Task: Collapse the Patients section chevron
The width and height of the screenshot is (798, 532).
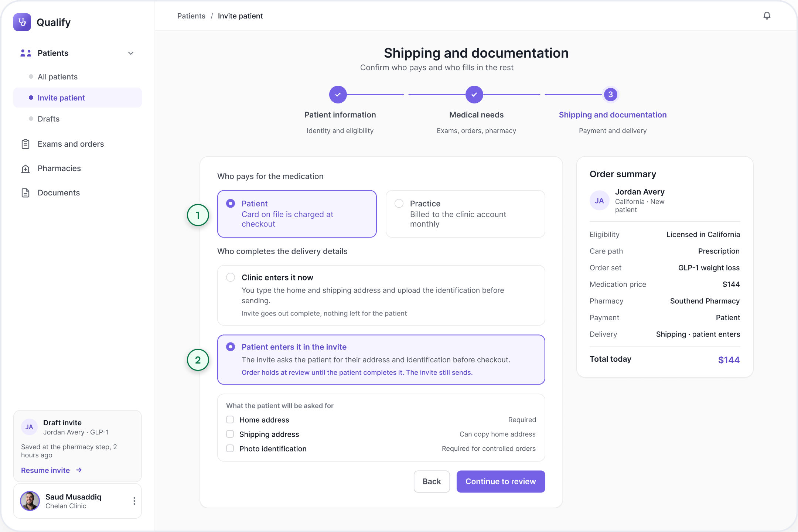Action: [131, 53]
